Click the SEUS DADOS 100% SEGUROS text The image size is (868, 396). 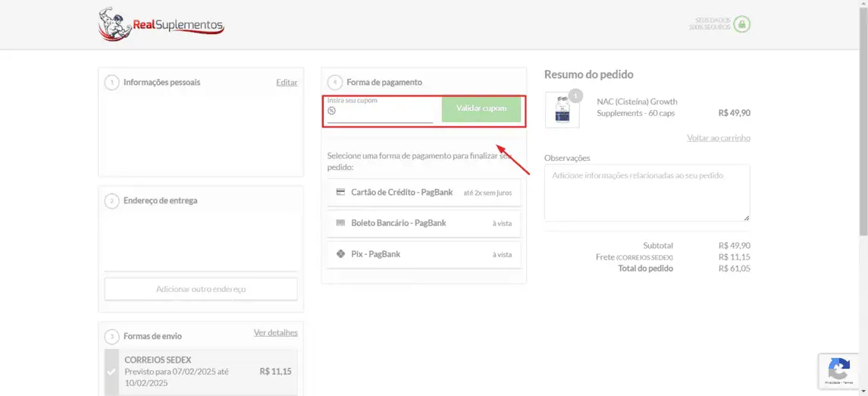pyautogui.click(x=710, y=24)
